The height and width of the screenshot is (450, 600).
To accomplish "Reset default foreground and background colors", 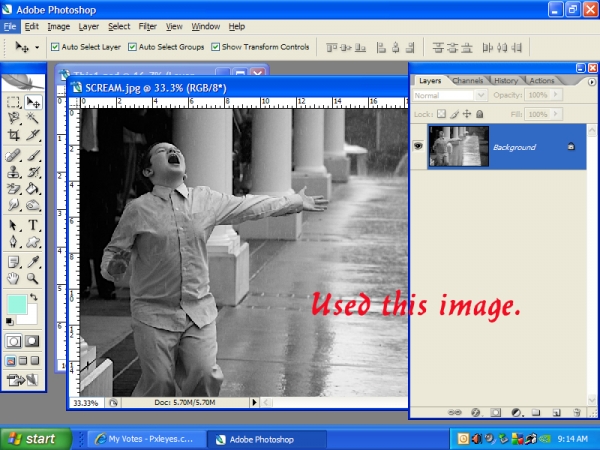I will [x=10, y=321].
